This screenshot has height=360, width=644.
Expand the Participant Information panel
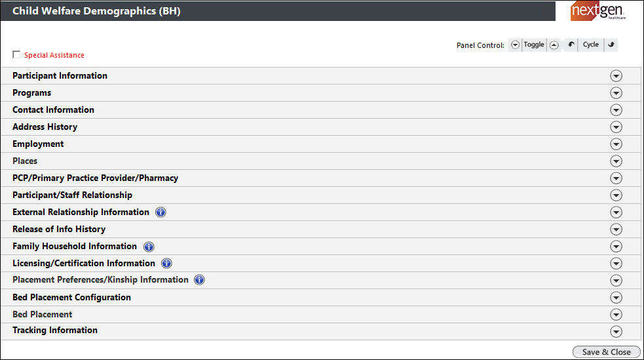(615, 76)
